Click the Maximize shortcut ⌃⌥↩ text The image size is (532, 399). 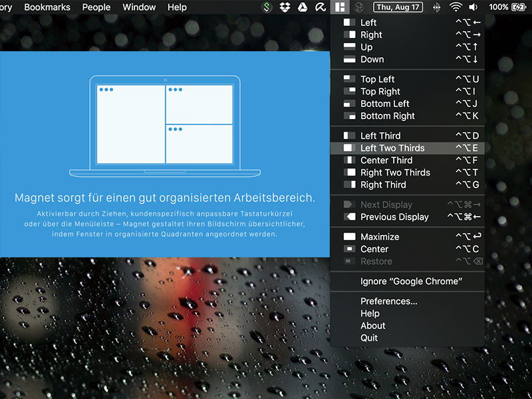468,237
